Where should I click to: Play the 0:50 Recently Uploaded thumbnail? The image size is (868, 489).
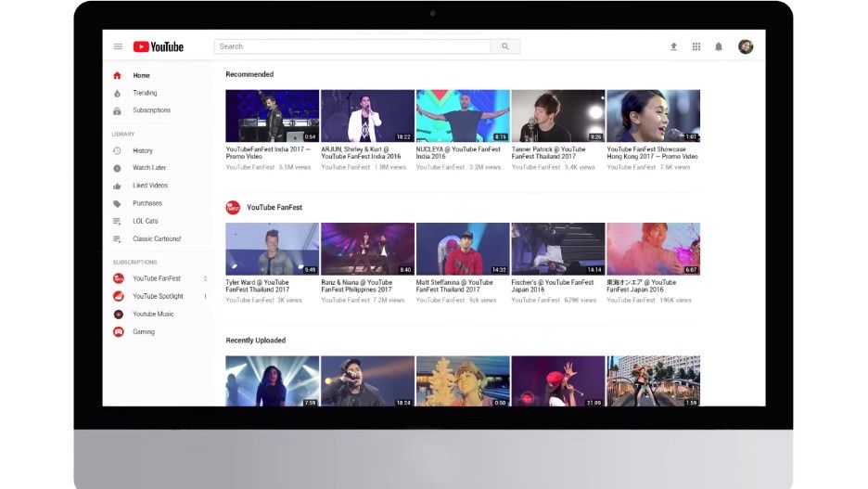click(x=463, y=381)
